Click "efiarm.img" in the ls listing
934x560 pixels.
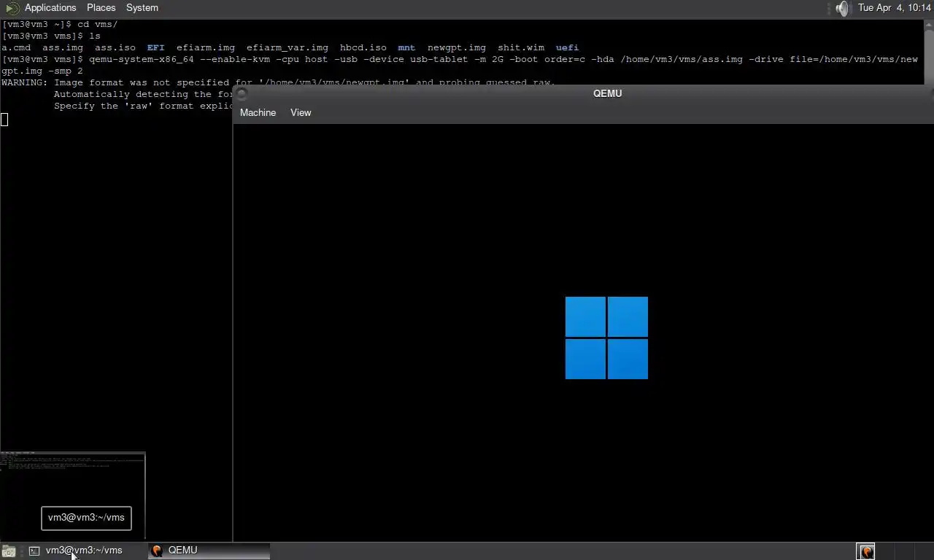tap(206, 47)
